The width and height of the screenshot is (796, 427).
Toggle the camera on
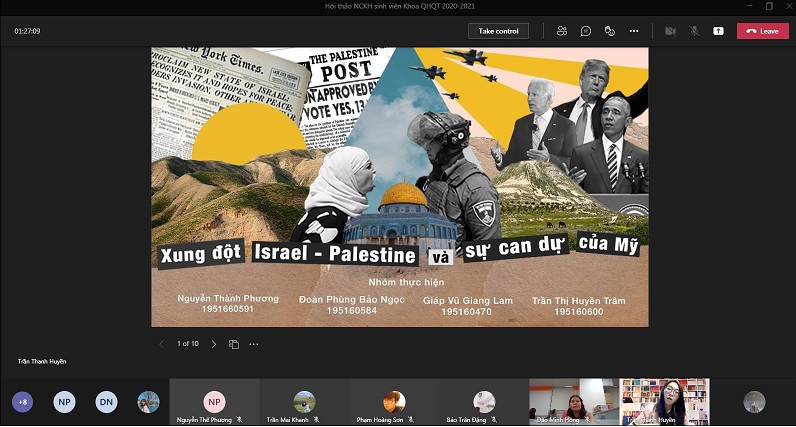tap(670, 31)
